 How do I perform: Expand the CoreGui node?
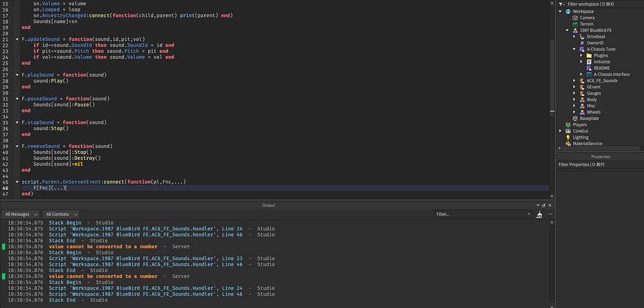(561, 131)
